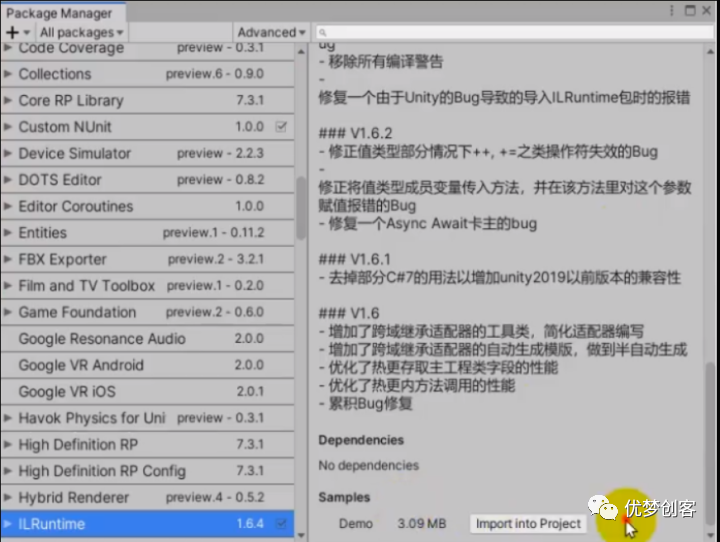Click the No dependencies text
The width and height of the screenshot is (720, 542).
pyautogui.click(x=369, y=465)
